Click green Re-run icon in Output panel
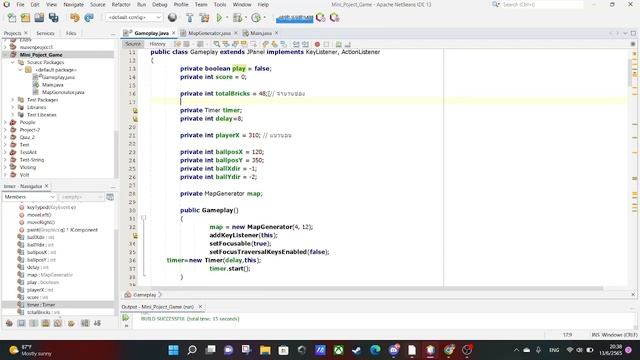The height and width of the screenshot is (360, 640). [x=126, y=318]
